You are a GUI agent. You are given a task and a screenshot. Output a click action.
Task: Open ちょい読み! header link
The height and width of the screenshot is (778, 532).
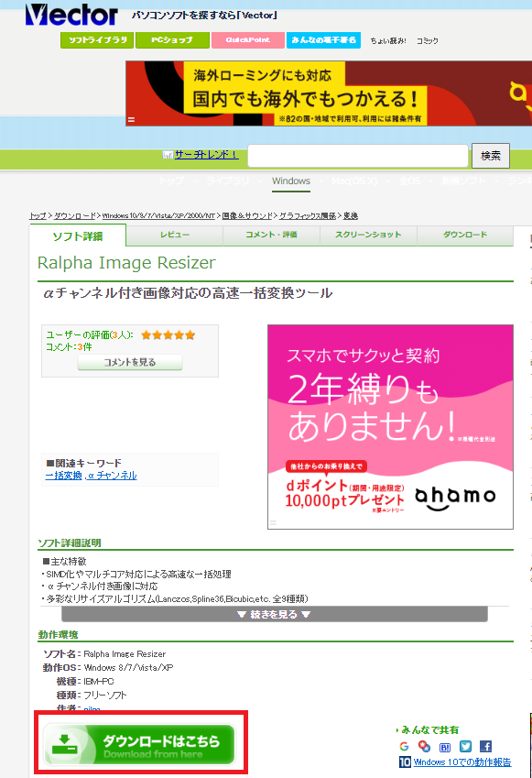click(x=388, y=41)
